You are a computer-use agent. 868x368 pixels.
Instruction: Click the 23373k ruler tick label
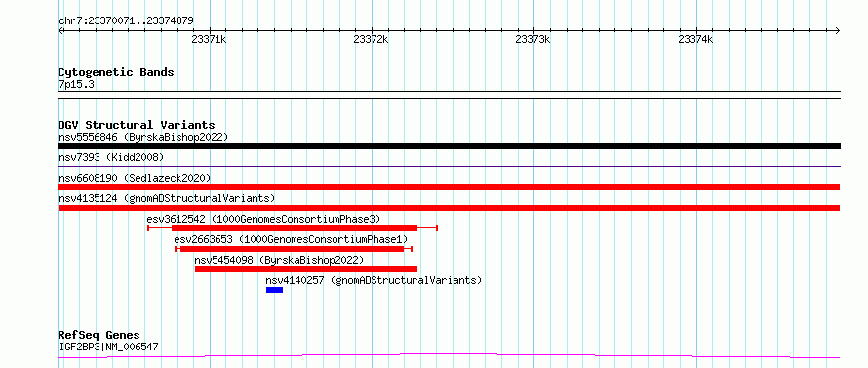(533, 39)
